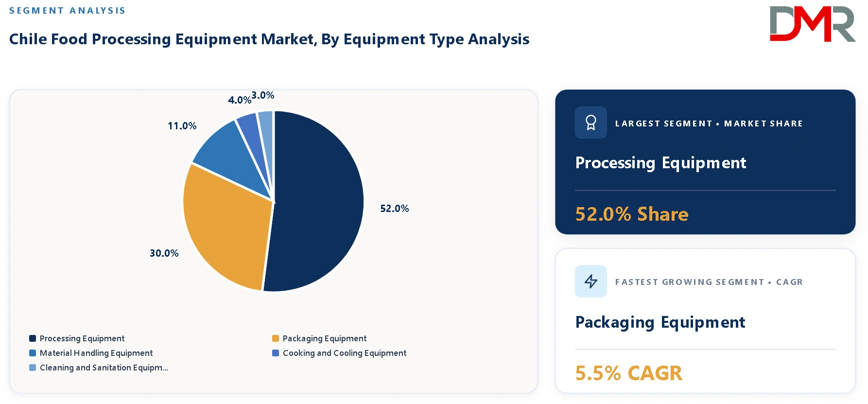Click the 4.0% data label

click(240, 100)
